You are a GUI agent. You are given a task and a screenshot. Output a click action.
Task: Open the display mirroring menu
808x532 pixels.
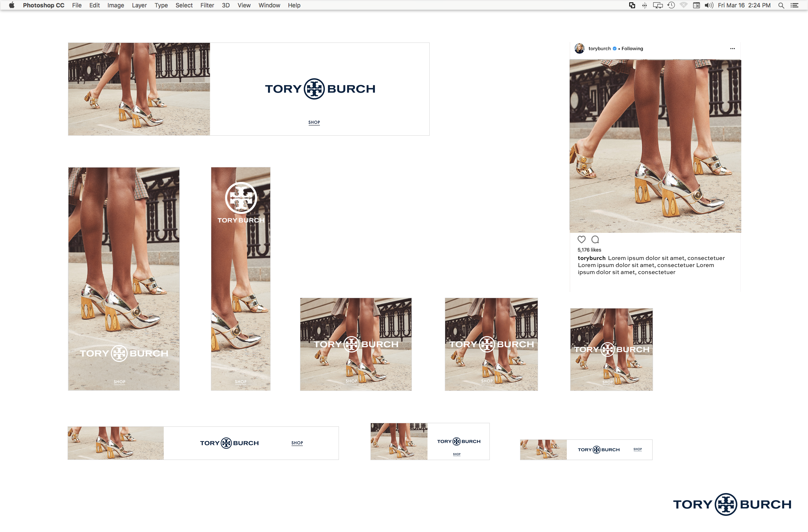tap(658, 5)
